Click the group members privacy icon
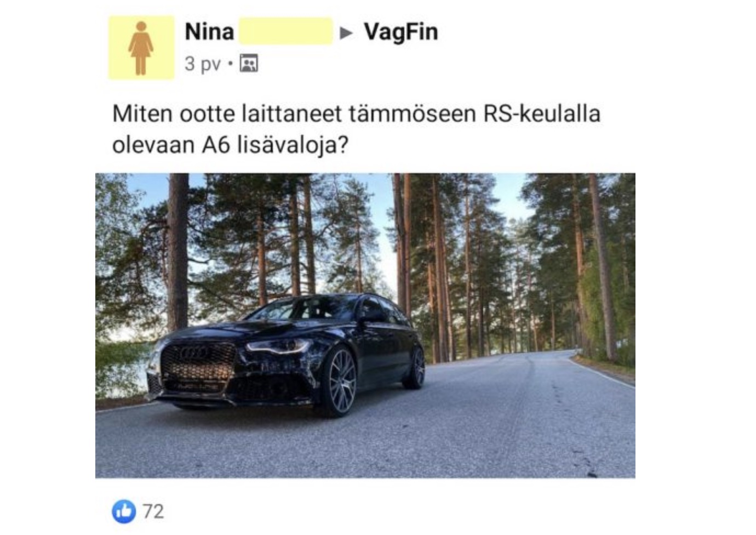 pyautogui.click(x=249, y=64)
